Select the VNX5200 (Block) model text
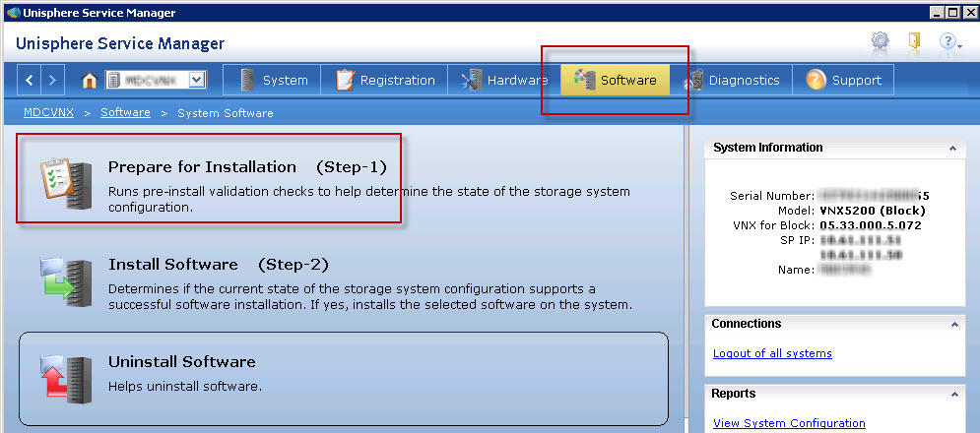Viewport: 980px width, 433px height. [x=873, y=211]
